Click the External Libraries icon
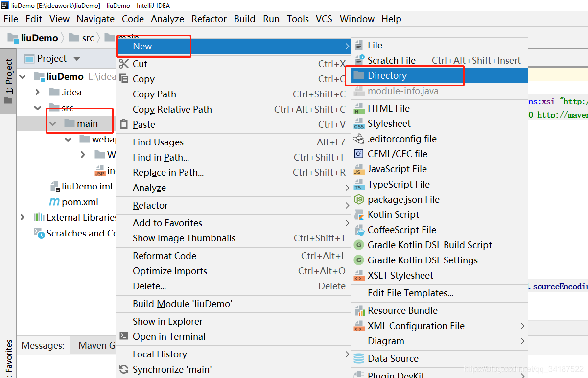The width and height of the screenshot is (588, 378). [x=39, y=217]
